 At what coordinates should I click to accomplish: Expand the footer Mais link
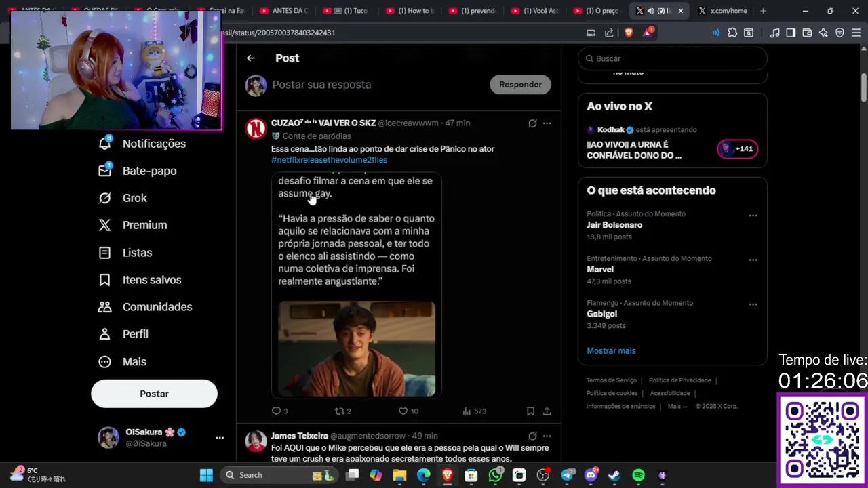pyautogui.click(x=677, y=406)
